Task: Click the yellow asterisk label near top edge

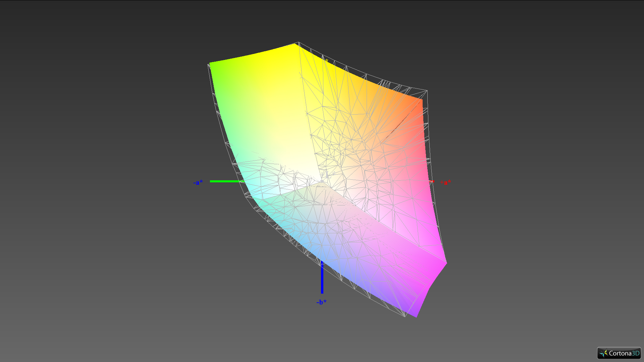Action: pyautogui.click(x=326, y=61)
